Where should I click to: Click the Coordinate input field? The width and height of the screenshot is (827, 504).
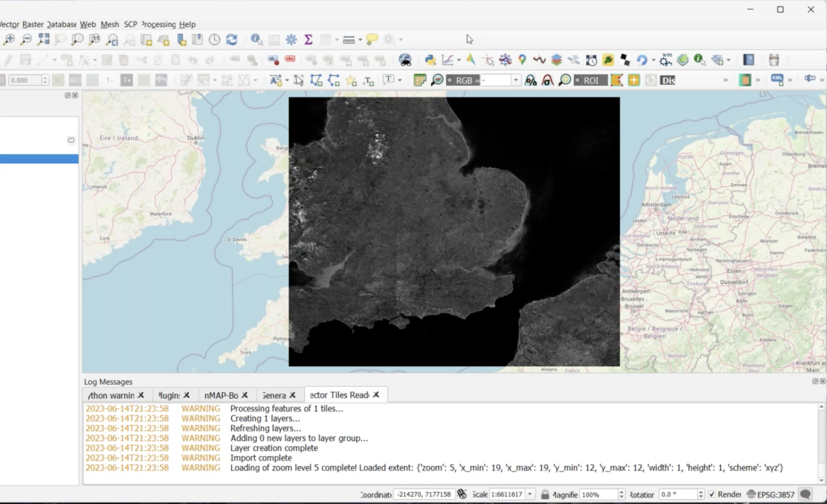click(x=424, y=494)
